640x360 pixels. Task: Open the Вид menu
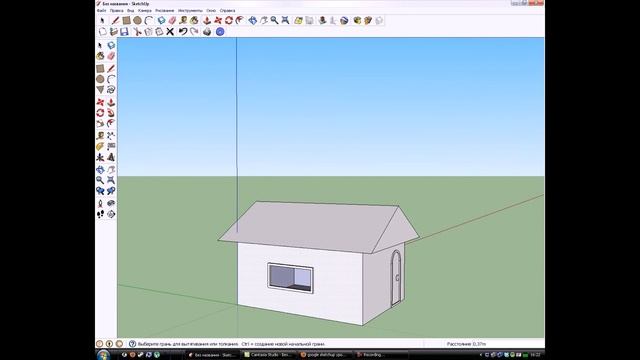tap(131, 11)
